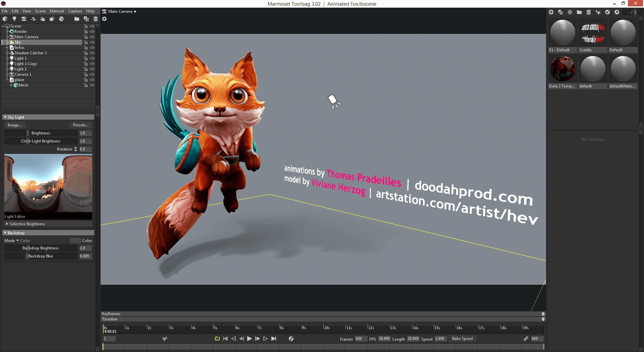Toggle visibility of Light 1
Image resolution: width=644 pixels, height=352 pixels.
pyautogui.click(x=92, y=58)
